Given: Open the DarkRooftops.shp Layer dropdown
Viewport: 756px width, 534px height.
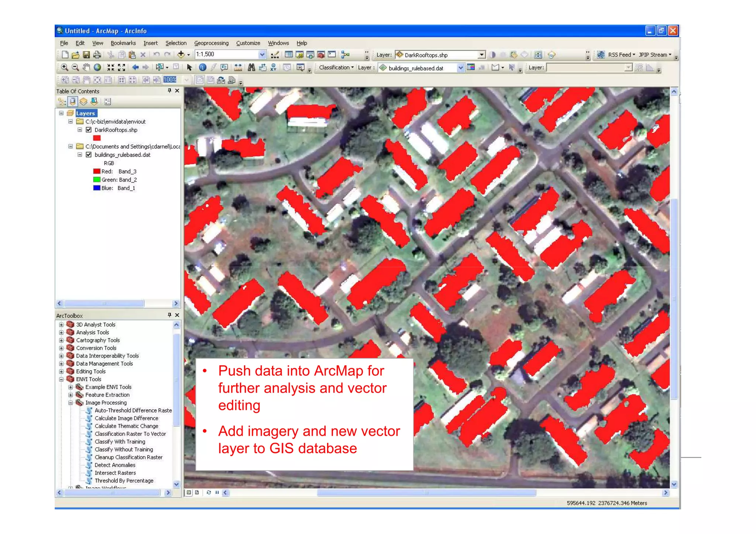Looking at the screenshot, I should [481, 55].
